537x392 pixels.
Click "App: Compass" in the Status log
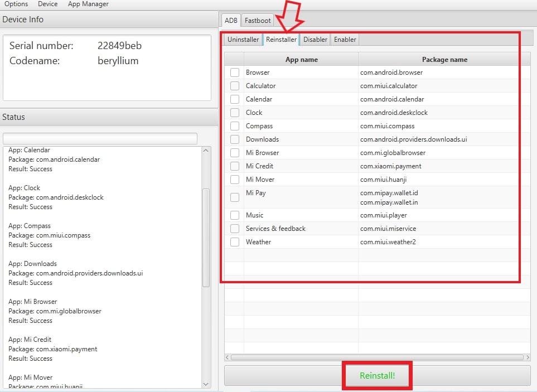[x=30, y=226]
